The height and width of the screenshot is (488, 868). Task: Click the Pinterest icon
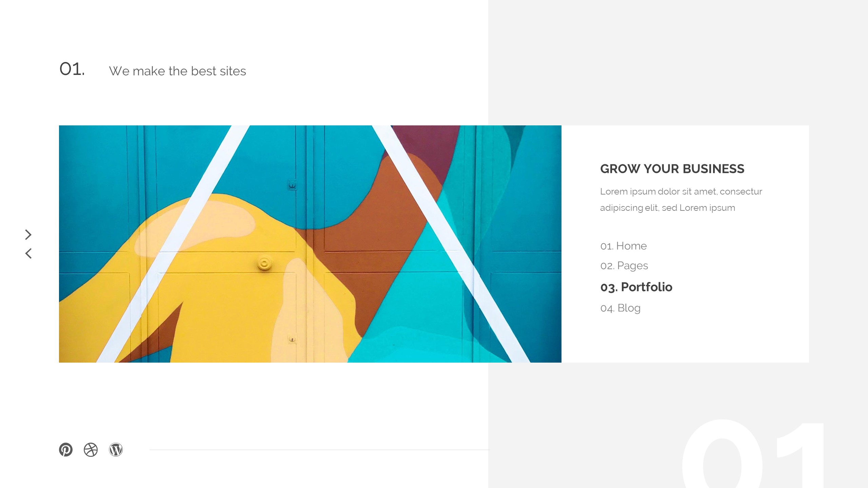click(66, 450)
